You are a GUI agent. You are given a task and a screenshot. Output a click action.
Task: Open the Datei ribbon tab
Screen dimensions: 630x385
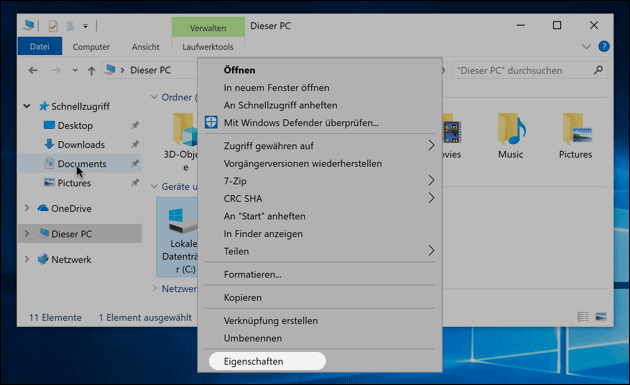coord(40,46)
